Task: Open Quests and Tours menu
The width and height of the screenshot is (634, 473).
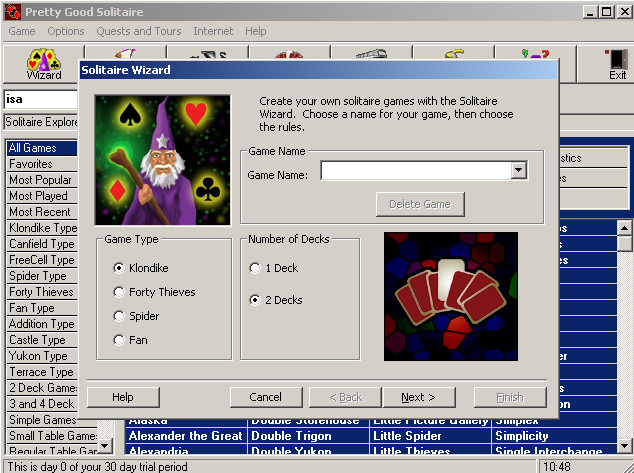Action: coord(139,31)
